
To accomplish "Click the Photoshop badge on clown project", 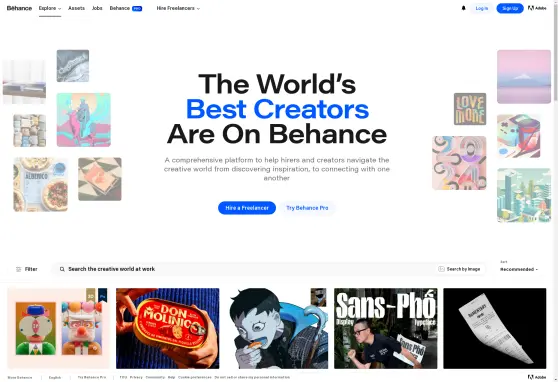I will 102,295.
